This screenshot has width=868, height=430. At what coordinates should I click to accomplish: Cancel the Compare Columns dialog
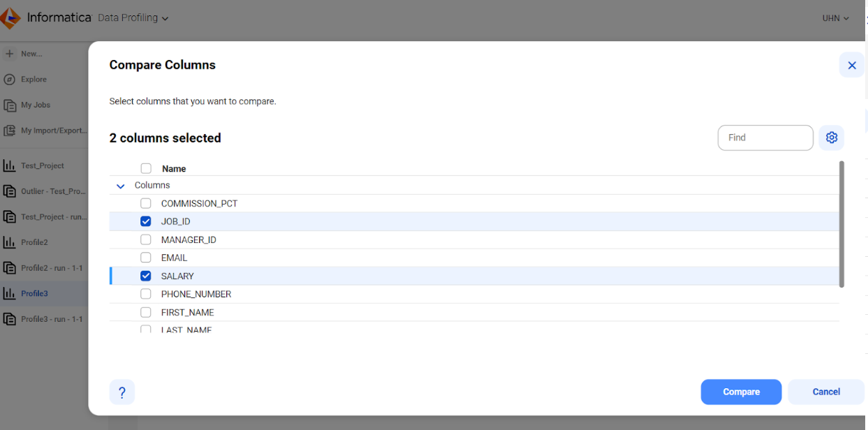pos(825,392)
